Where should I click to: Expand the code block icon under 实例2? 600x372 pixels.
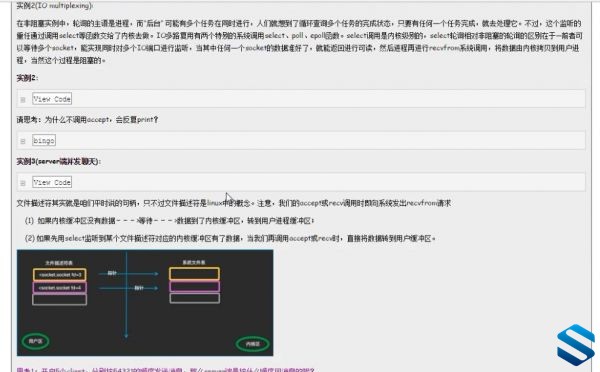click(x=23, y=100)
